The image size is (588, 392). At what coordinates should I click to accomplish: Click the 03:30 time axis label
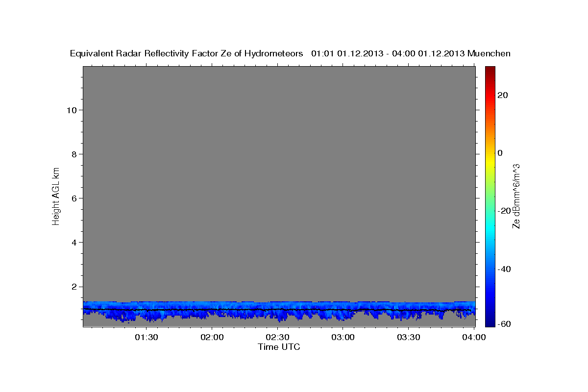pos(409,337)
